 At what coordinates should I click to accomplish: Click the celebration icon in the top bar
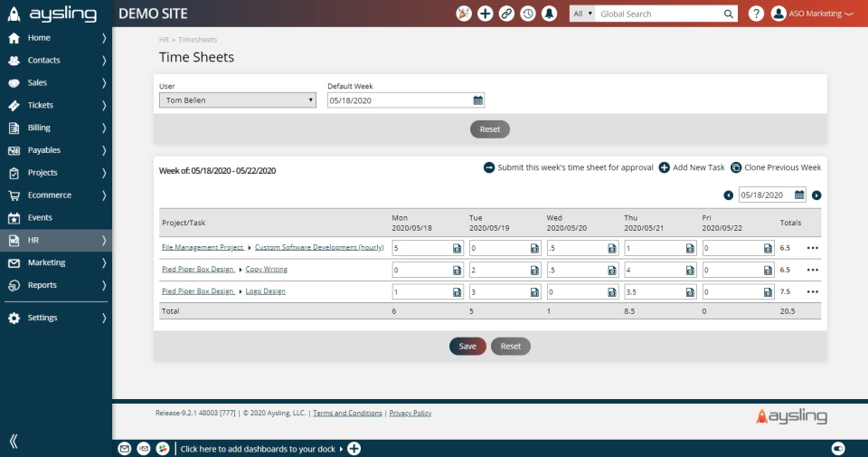click(x=463, y=14)
